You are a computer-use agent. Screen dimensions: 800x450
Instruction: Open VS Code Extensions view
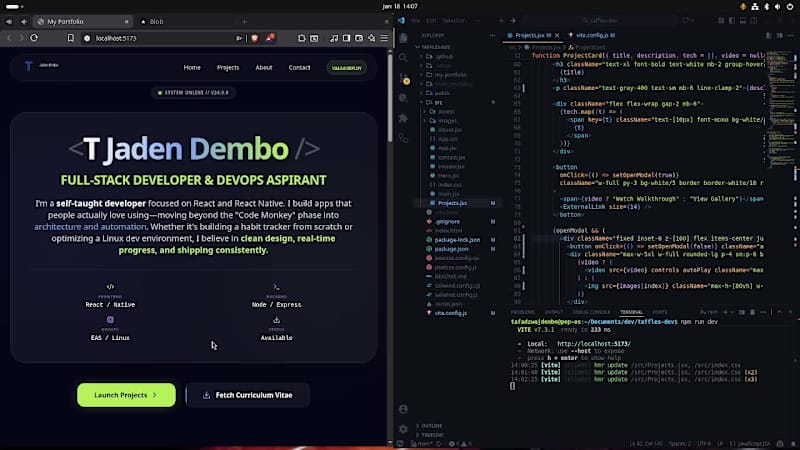(403, 118)
